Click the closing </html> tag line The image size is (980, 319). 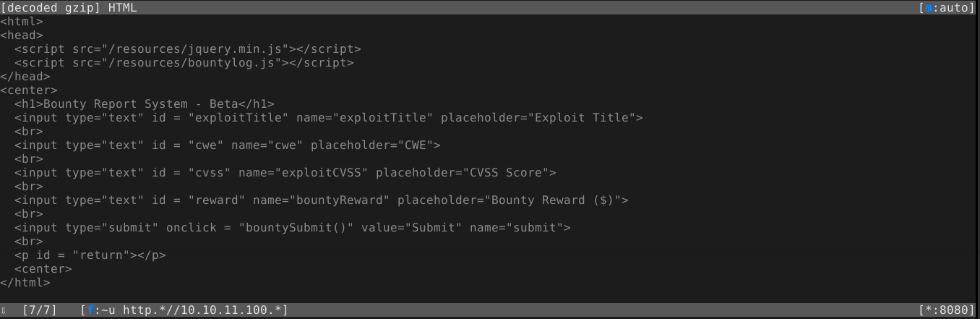pos(25,283)
